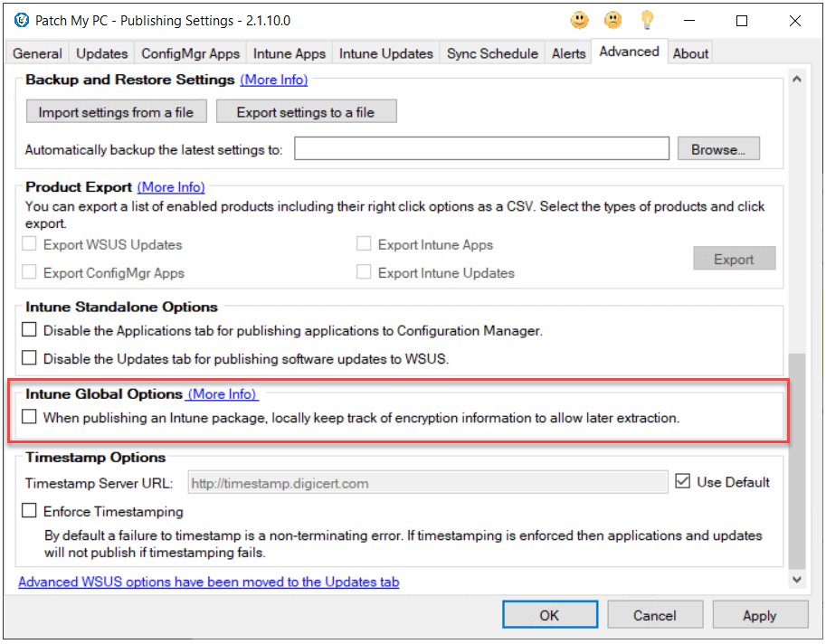Open the General tab
The width and height of the screenshot is (826, 644).
click(37, 53)
